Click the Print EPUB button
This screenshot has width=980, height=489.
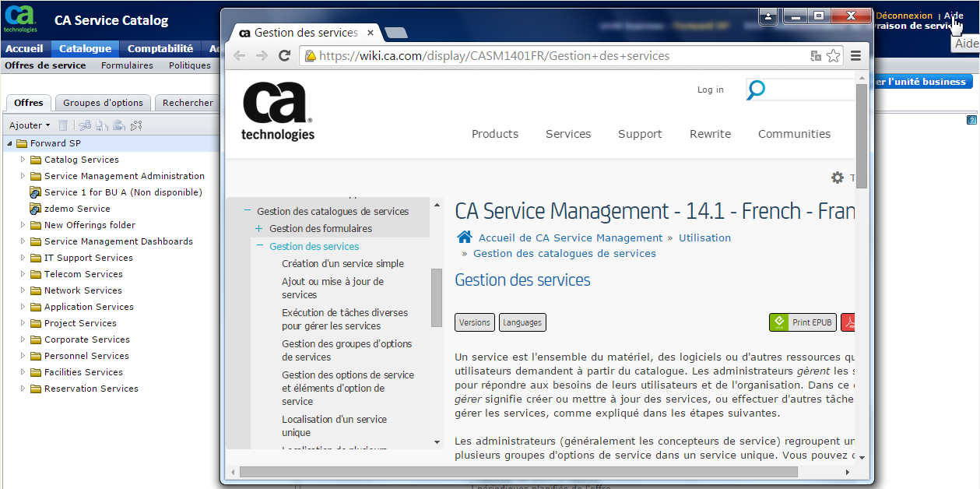pyautogui.click(x=803, y=322)
